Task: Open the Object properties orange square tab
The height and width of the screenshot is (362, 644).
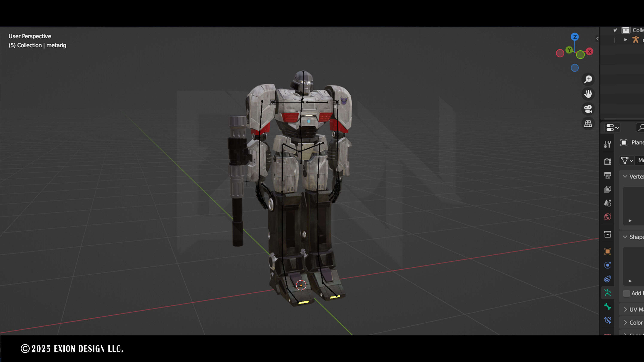Action: [x=608, y=251]
